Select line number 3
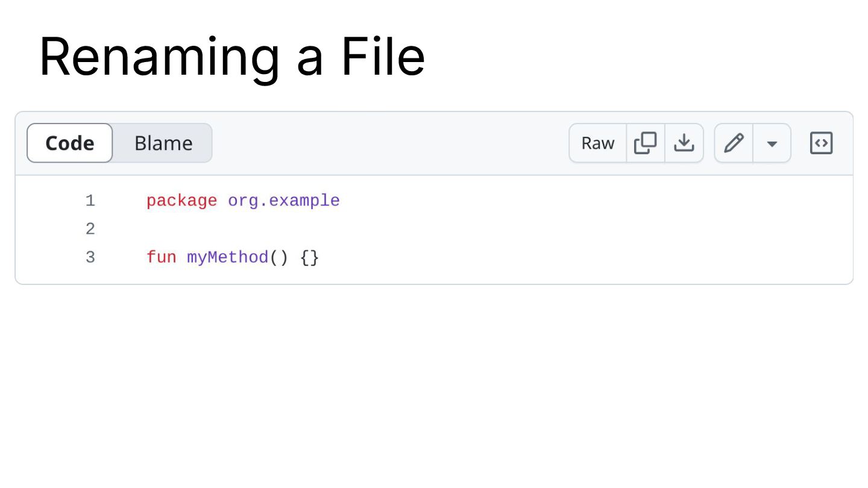Image resolution: width=868 pixels, height=488 pixels. pyautogui.click(x=90, y=258)
